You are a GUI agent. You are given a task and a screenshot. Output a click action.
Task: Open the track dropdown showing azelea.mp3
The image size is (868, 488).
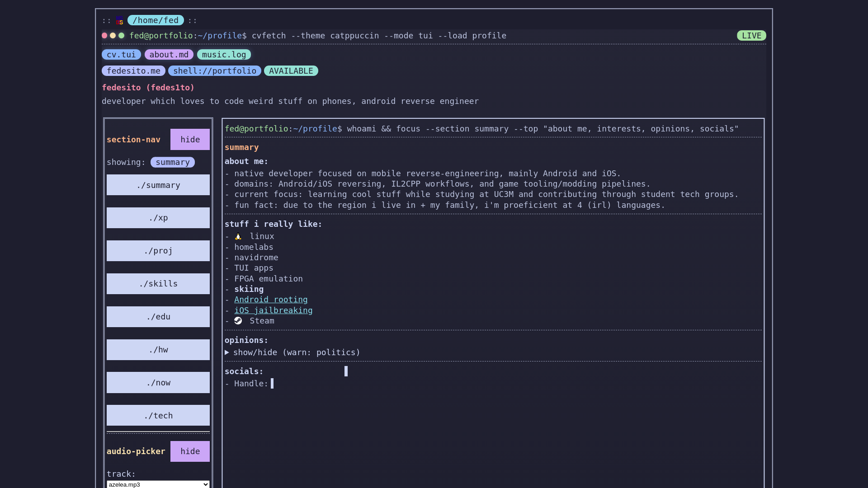(x=158, y=484)
